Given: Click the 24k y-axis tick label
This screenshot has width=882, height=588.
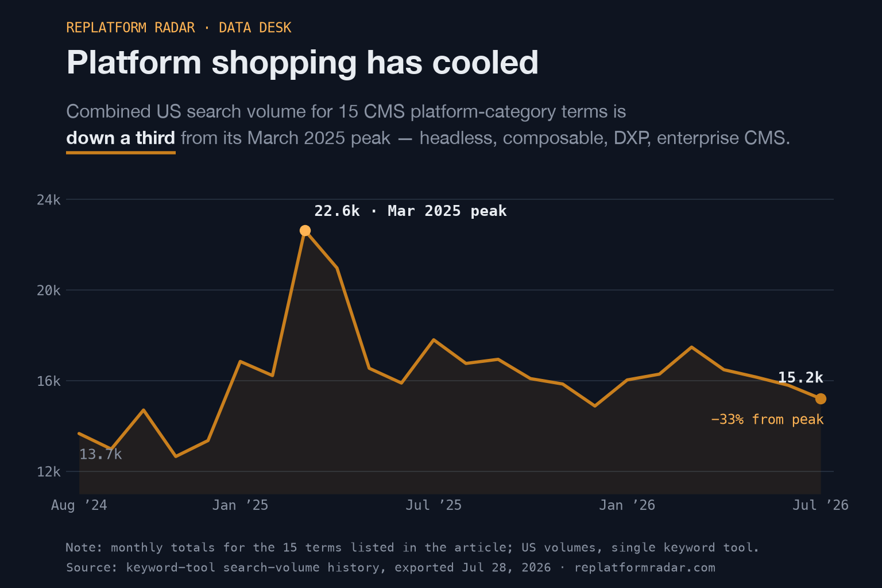Looking at the screenshot, I should click(49, 200).
